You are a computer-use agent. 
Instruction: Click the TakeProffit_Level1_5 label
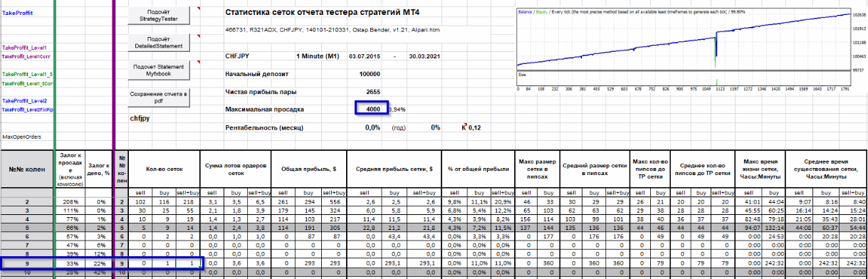[x=26, y=73]
